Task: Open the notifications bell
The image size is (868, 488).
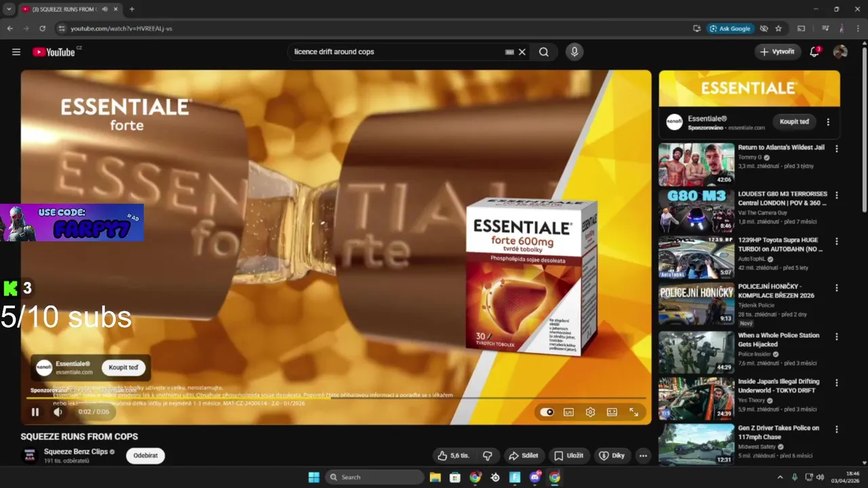Action: coord(814,52)
